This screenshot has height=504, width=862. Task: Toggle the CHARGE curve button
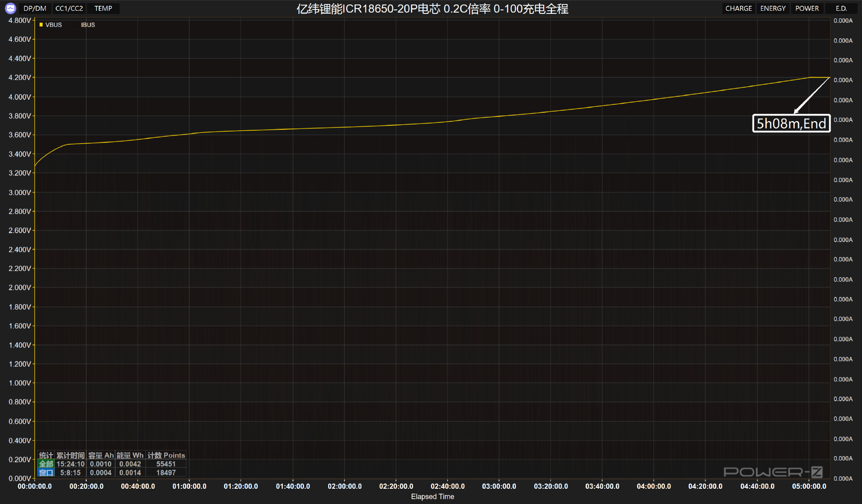pyautogui.click(x=739, y=8)
